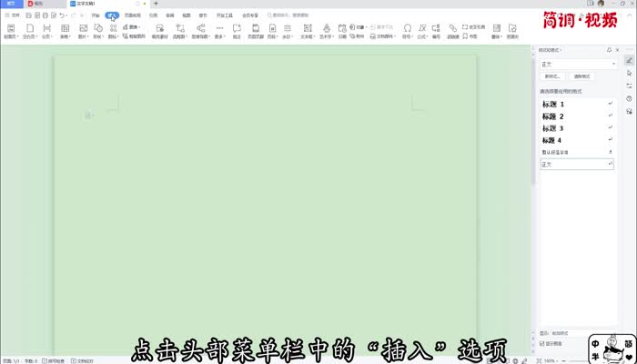Viewport: 637px width, 364px height.
Task: Choose the selection arrow icon in right sidebar
Action: pos(630,73)
